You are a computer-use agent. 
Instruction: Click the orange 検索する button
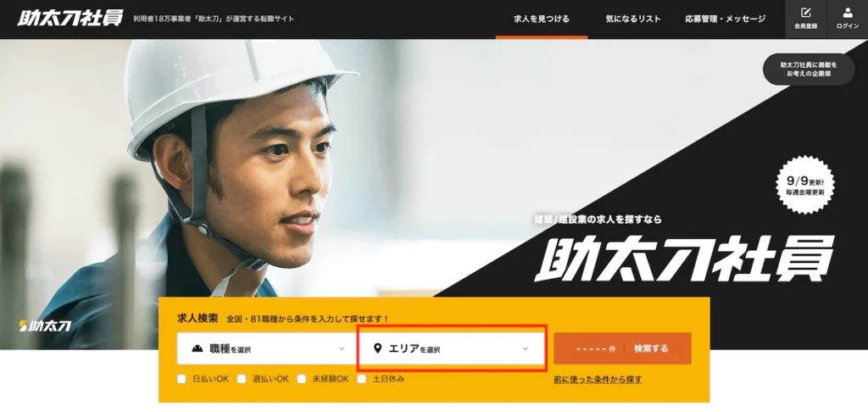(x=622, y=348)
